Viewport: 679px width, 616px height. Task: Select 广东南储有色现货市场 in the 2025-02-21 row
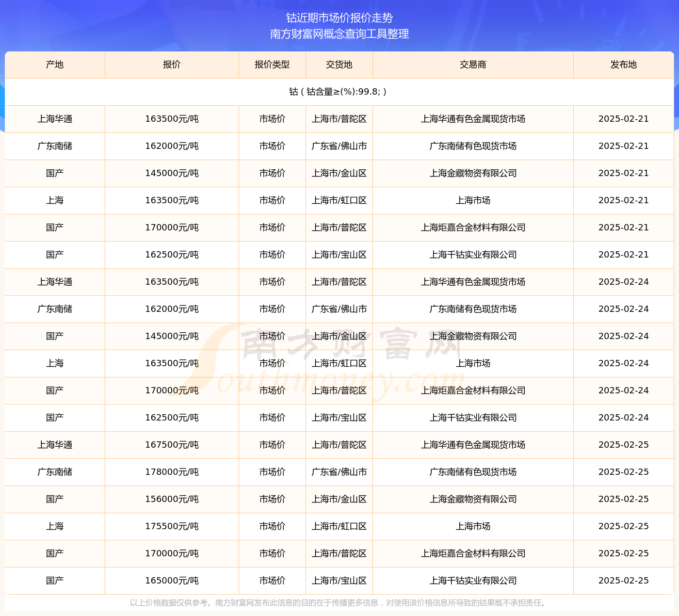473,146
